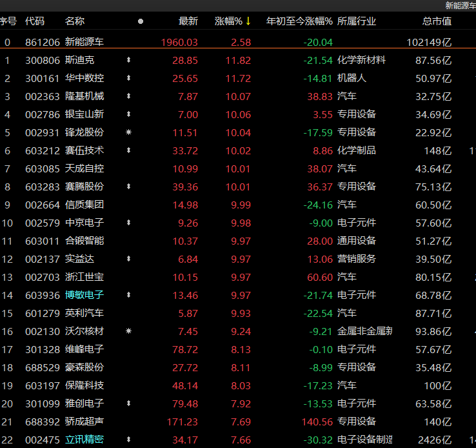Click the 102149亿 total market cap
This screenshot has height=448, width=476.
pyautogui.click(x=430, y=42)
